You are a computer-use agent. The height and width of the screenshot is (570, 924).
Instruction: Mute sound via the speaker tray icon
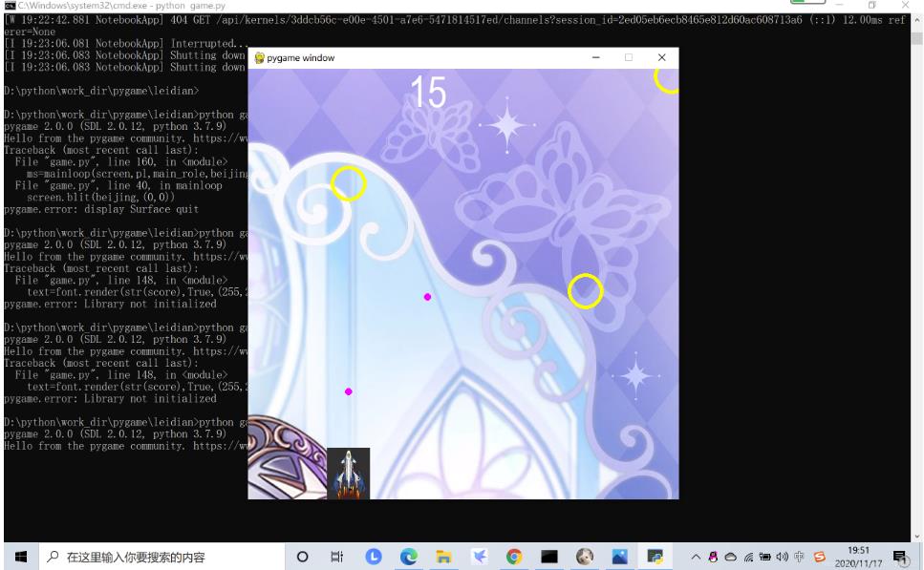(782, 554)
